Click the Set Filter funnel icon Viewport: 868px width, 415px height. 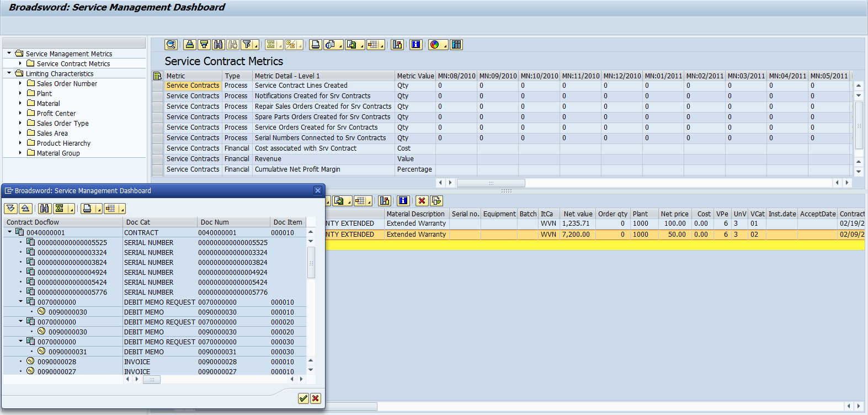point(247,45)
